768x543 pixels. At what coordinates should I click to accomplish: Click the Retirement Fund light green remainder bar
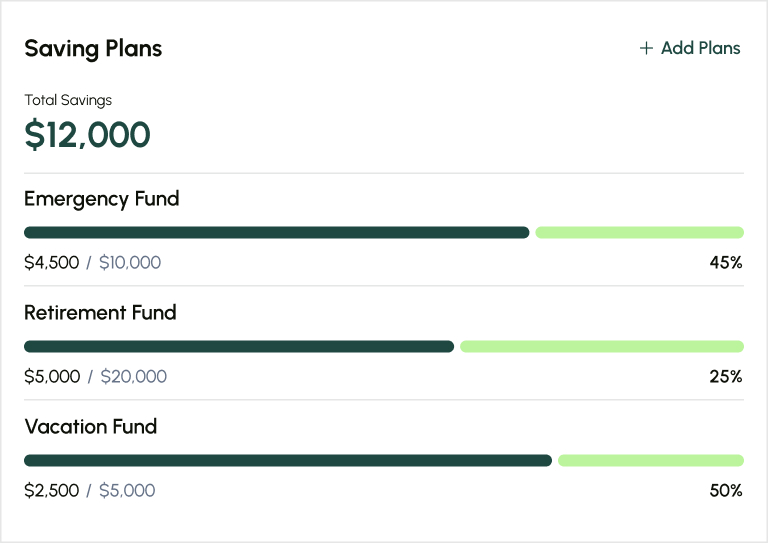click(601, 347)
